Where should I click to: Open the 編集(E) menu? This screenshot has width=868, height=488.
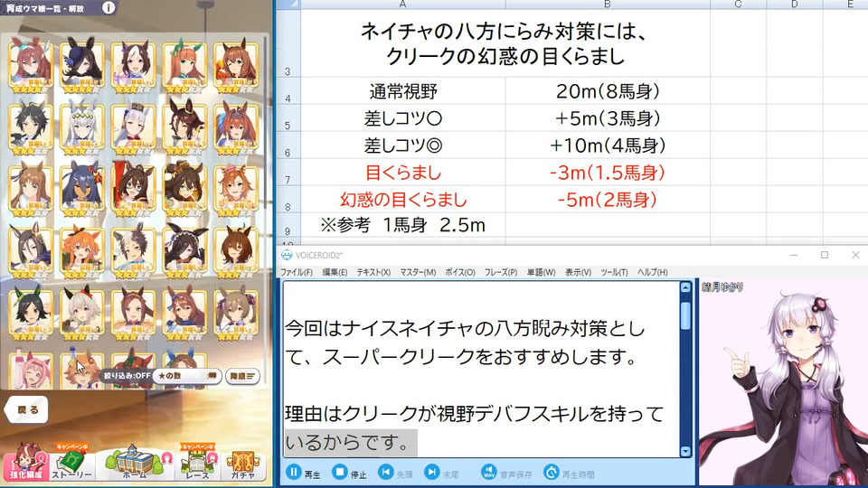[335, 272]
